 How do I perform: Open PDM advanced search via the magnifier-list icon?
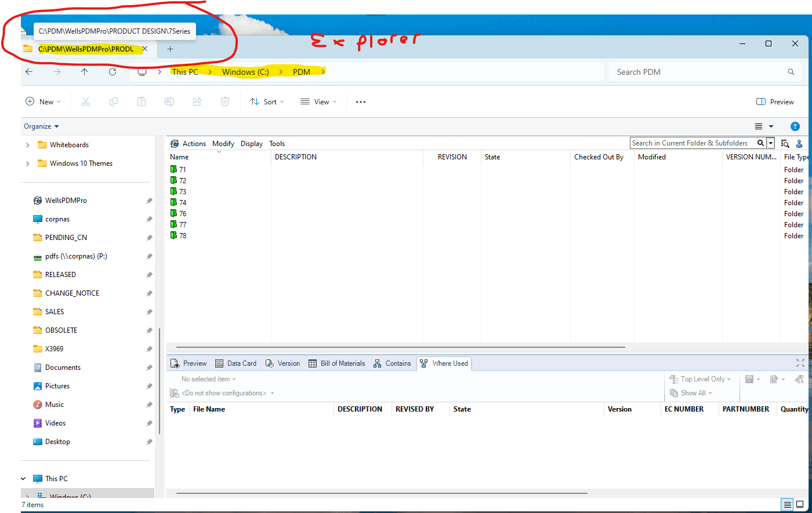click(x=785, y=143)
